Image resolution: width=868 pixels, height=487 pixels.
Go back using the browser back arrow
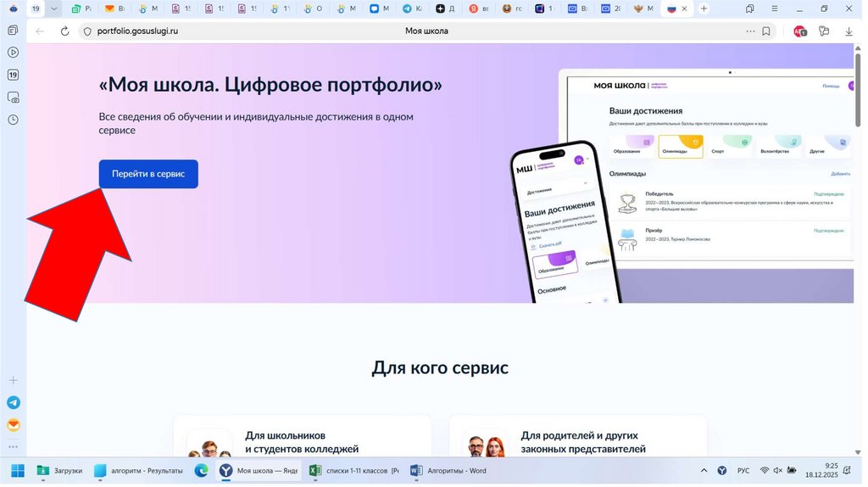tap(40, 31)
